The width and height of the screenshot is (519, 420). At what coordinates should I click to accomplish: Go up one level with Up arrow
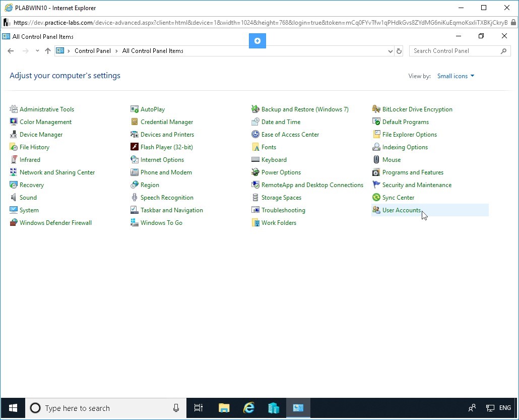tap(48, 51)
